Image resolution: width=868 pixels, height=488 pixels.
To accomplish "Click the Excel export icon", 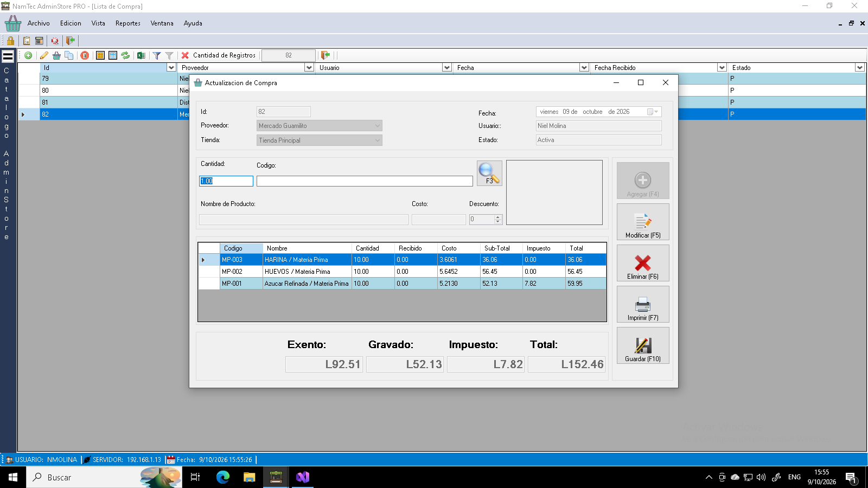I will point(141,55).
